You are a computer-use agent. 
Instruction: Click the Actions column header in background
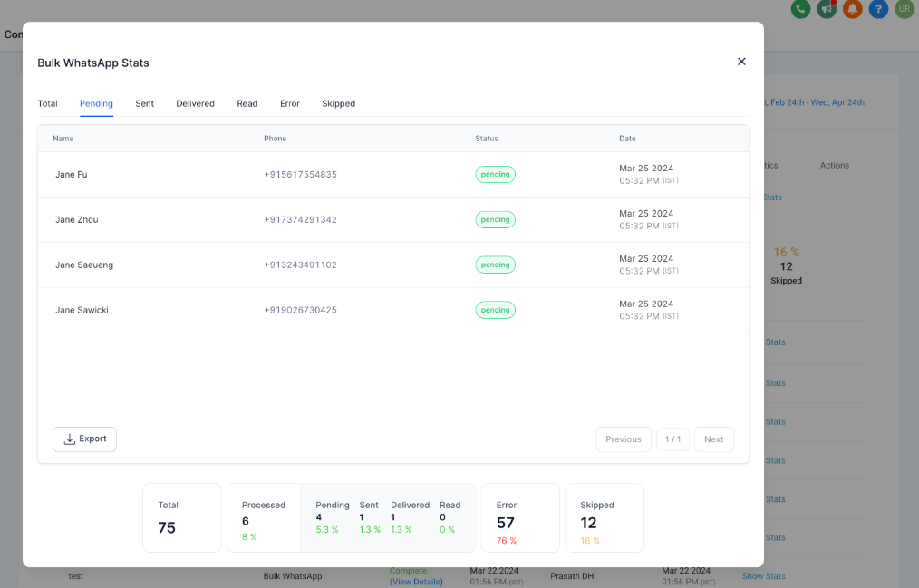coord(834,166)
